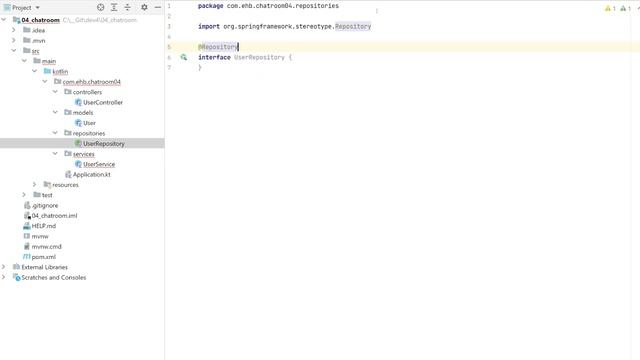The width and height of the screenshot is (640, 360).
Task: Open the Project panel settings gear
Action: coord(144,7)
